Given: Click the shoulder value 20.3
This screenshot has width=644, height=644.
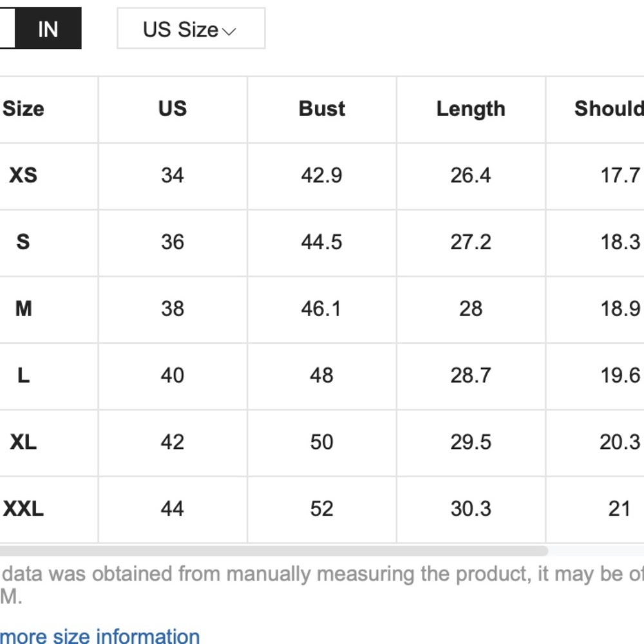Looking at the screenshot, I should point(620,442).
